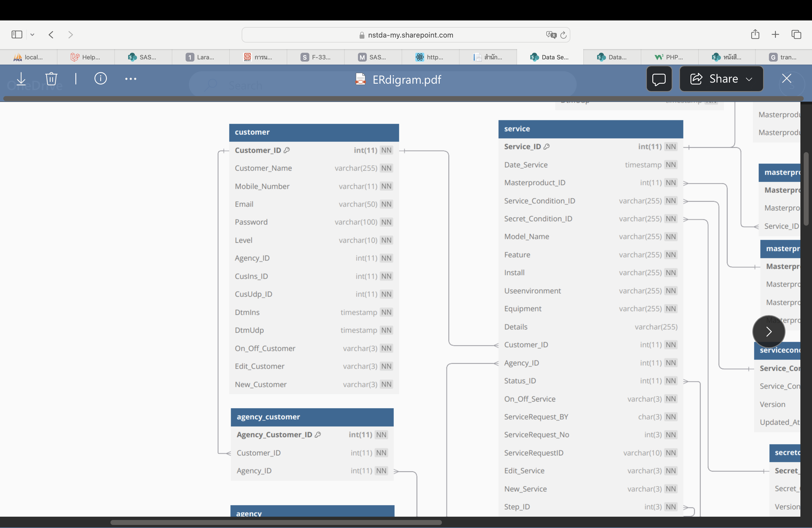The image size is (812, 528).
Task: Open the comments panel icon
Action: (658, 79)
